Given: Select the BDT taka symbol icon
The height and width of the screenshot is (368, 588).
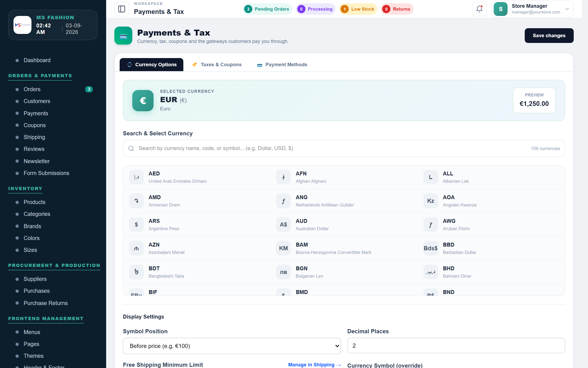Looking at the screenshot, I should pyautogui.click(x=136, y=272).
